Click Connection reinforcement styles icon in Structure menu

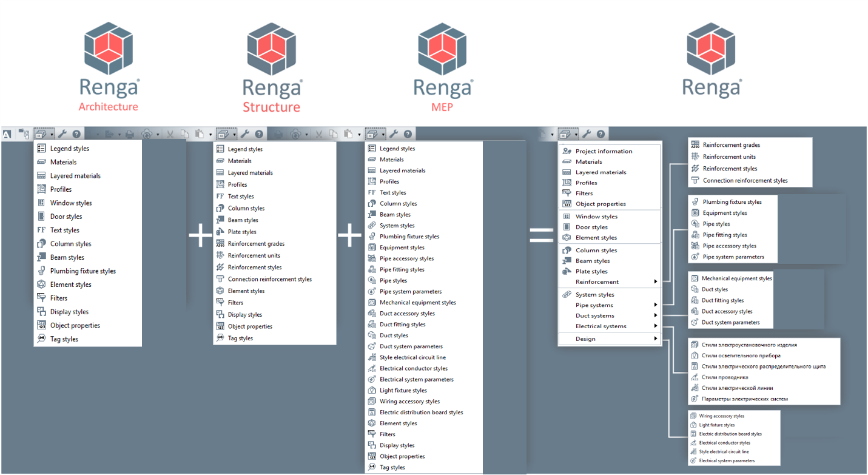220,279
